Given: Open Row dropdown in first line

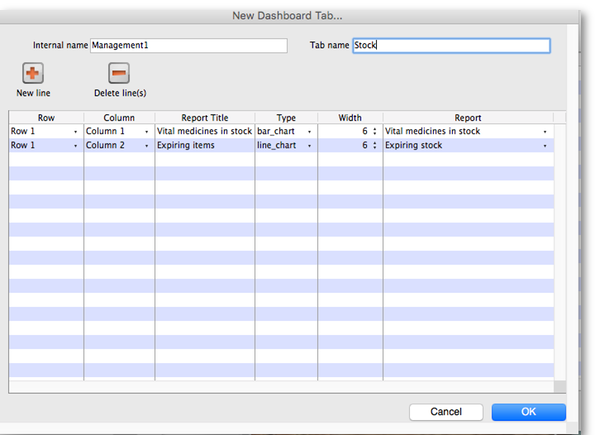Looking at the screenshot, I should tap(76, 132).
